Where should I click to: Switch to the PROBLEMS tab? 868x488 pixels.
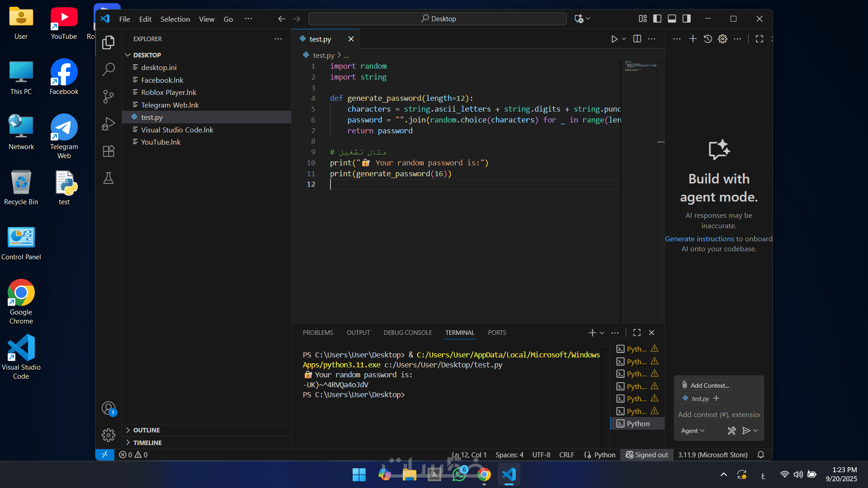[318, 333]
